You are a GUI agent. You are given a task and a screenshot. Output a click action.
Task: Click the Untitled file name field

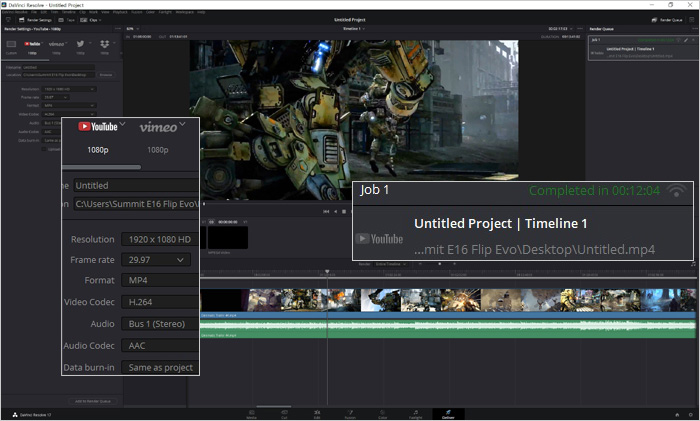pyautogui.click(x=137, y=185)
